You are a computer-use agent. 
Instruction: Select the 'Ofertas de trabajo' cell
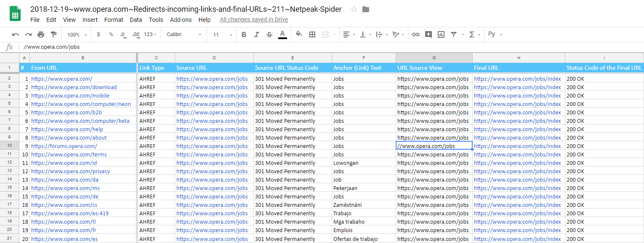coord(364,239)
